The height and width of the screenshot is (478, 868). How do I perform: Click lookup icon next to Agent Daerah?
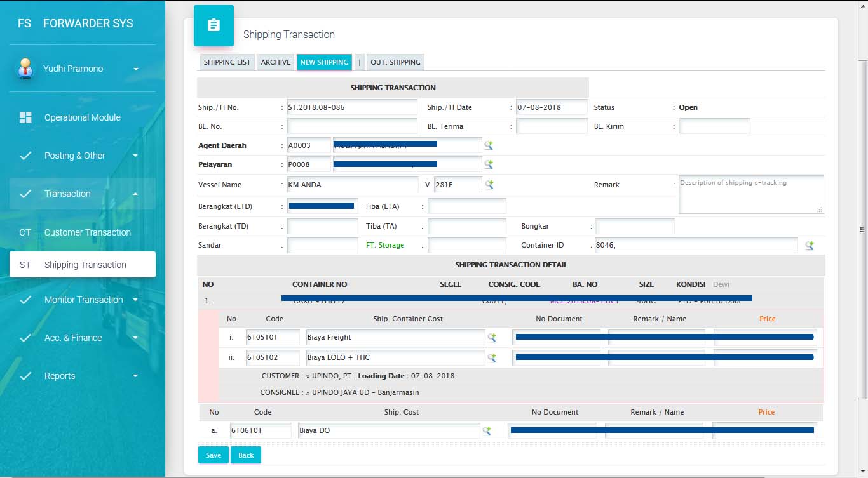(x=489, y=145)
